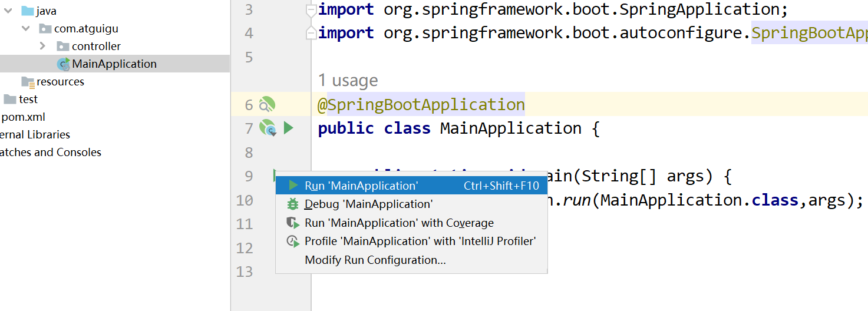Expand the controller package

(x=42, y=47)
